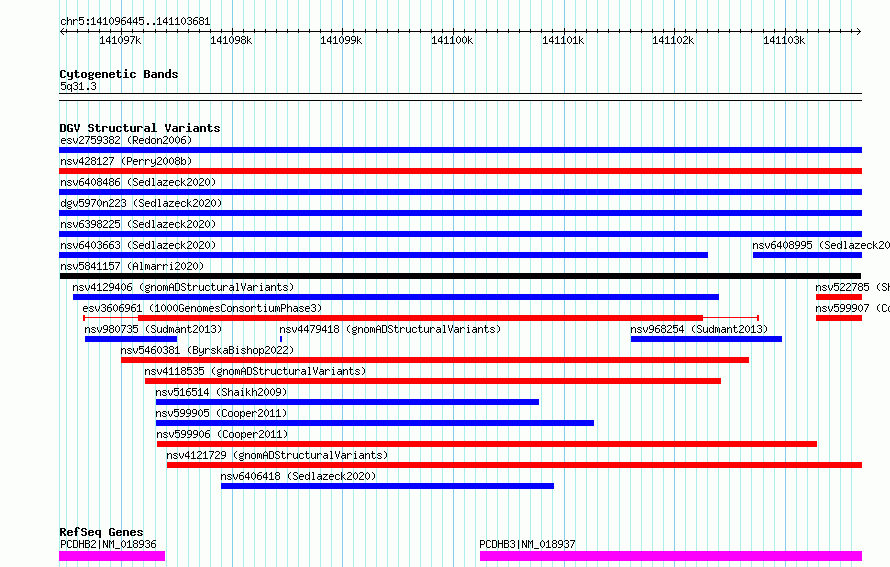Select the red bar under nsv522785
890x567 pixels.
coord(839,297)
